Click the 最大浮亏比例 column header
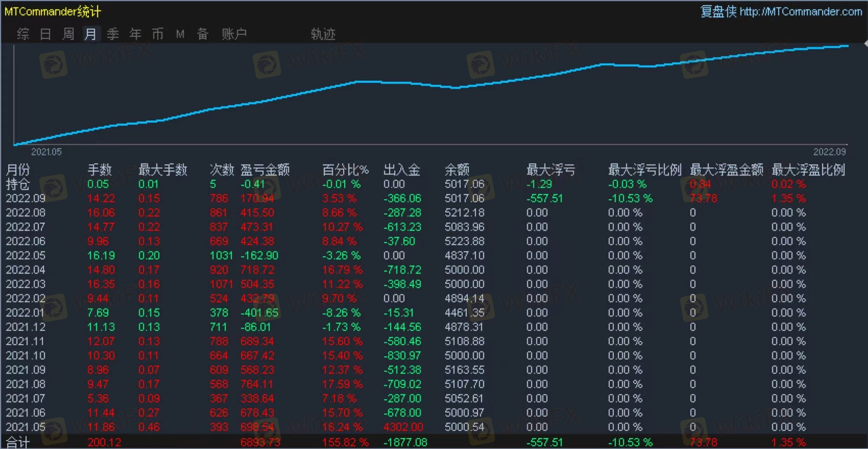868x449 pixels. [645, 170]
